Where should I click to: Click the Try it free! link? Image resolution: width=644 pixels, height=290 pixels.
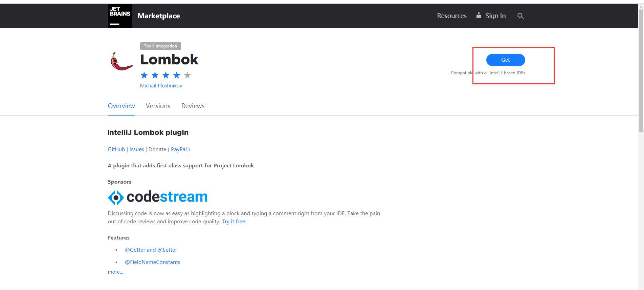point(234,222)
